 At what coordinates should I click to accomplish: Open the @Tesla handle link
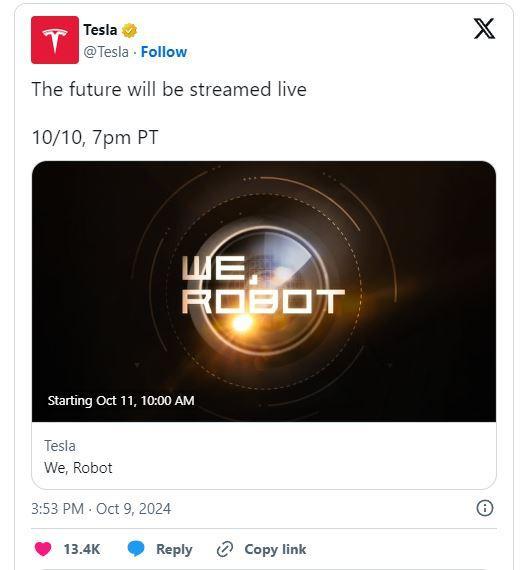106,52
